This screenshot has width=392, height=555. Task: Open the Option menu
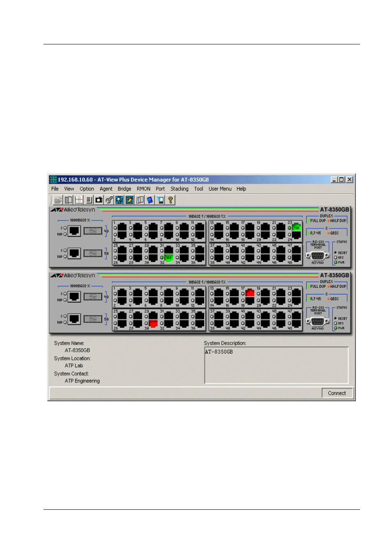[87, 189]
